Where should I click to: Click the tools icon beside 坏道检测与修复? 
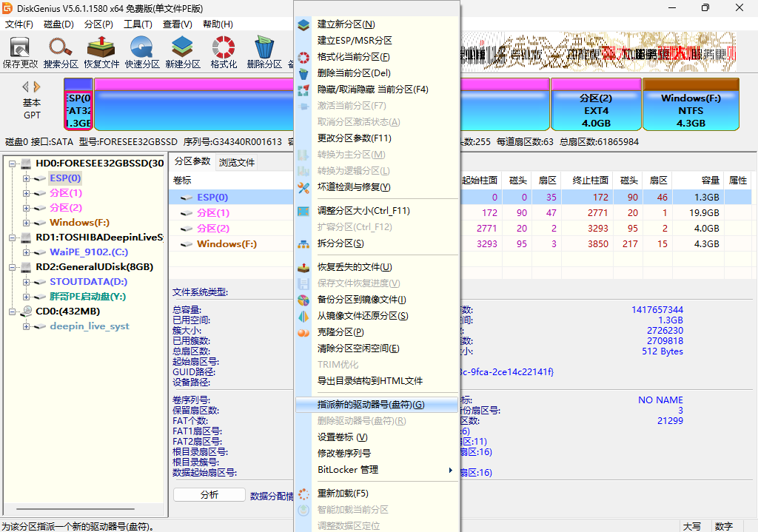[303, 187]
